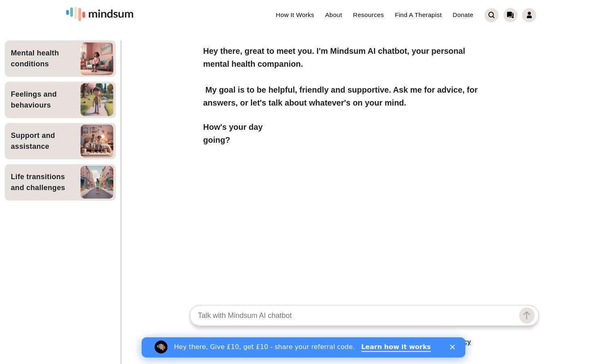Open the Donate page

(463, 15)
